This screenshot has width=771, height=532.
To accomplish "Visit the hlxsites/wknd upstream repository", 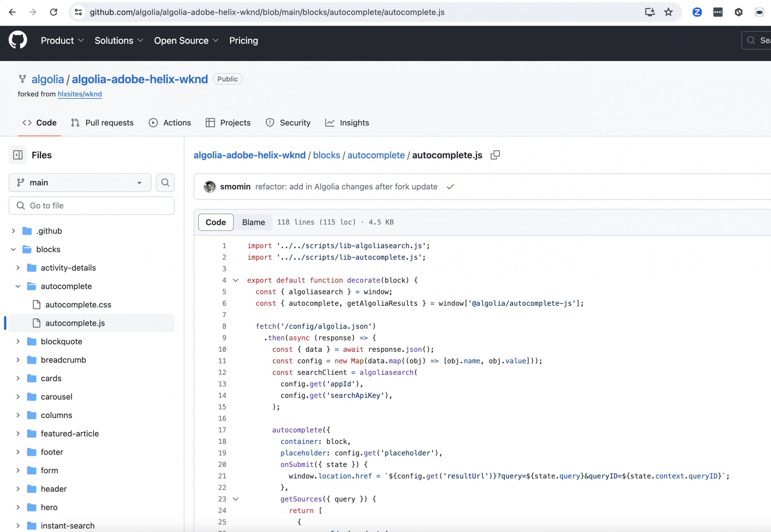I will (x=80, y=94).
